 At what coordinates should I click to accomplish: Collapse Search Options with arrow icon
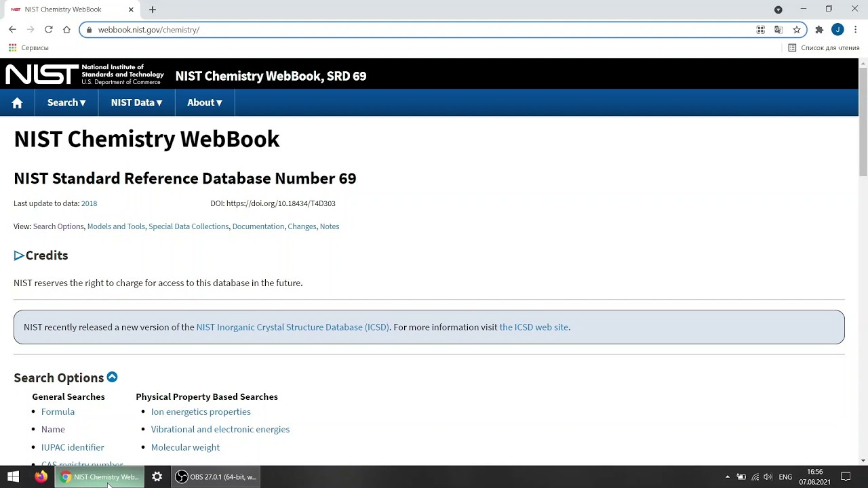(x=112, y=377)
